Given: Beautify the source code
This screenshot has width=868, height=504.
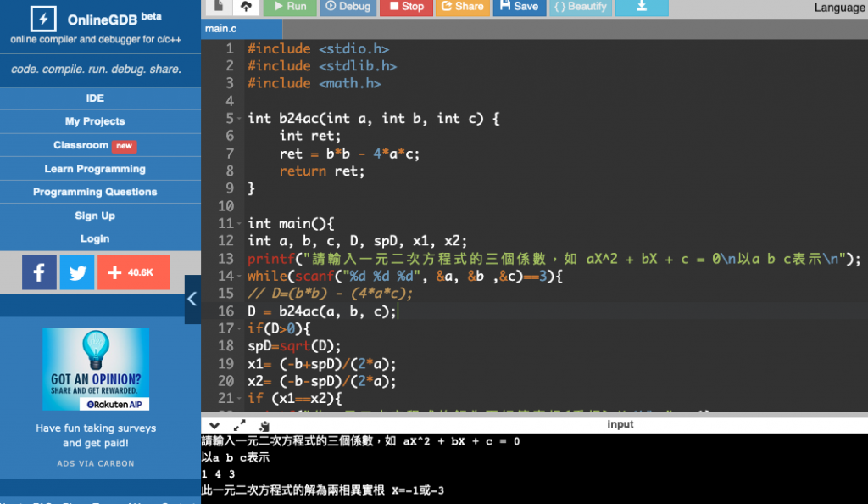Looking at the screenshot, I should tap(581, 7).
